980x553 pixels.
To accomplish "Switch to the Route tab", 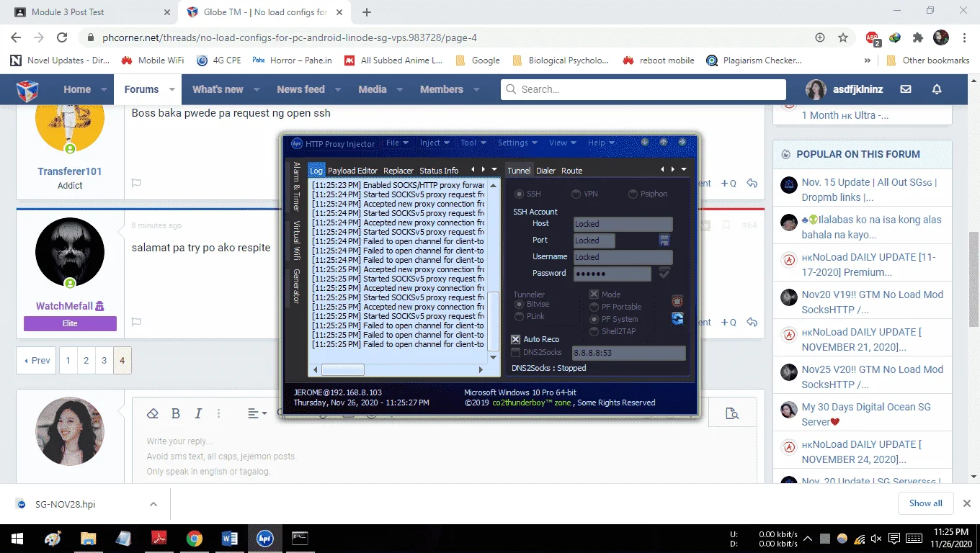I will click(572, 171).
